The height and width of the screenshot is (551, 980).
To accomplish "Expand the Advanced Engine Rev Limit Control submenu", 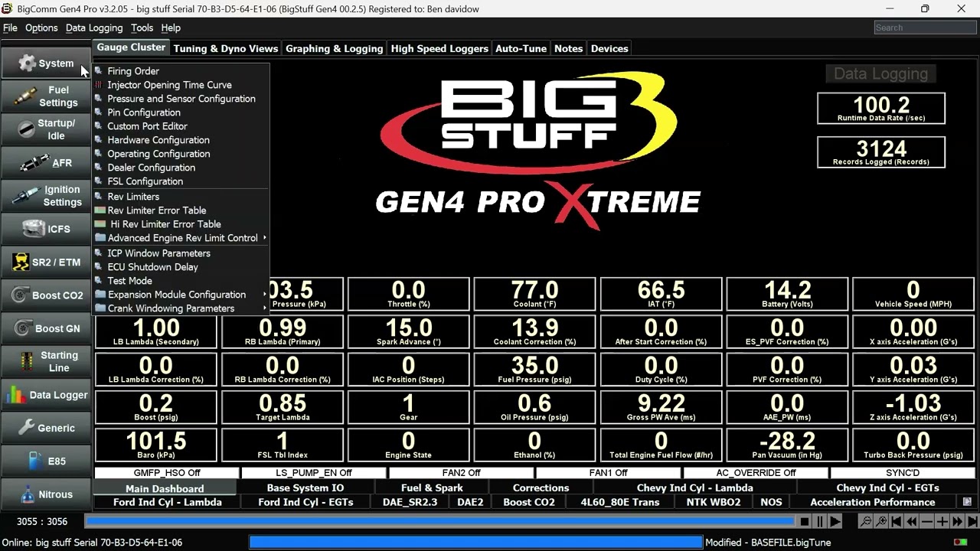I will pyautogui.click(x=181, y=238).
